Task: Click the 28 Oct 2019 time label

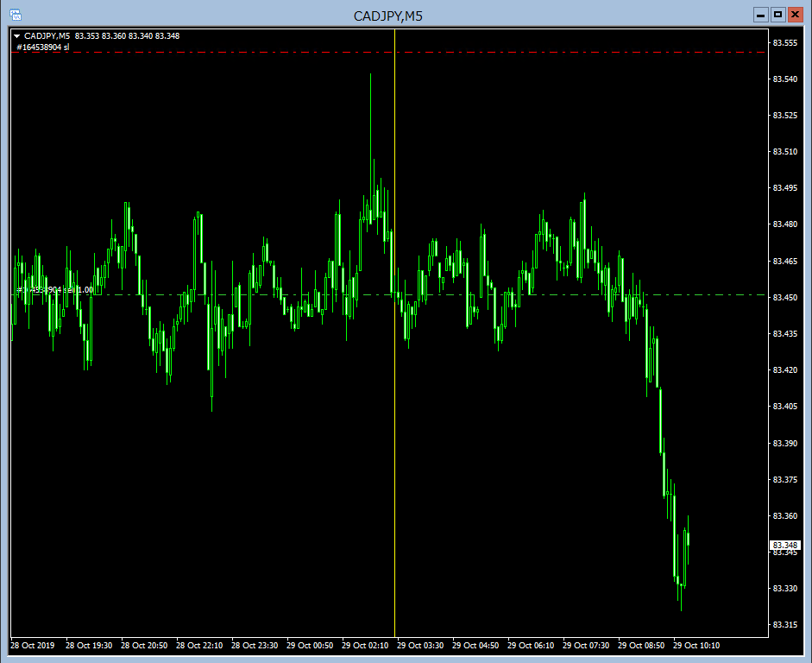Action: click(32, 646)
